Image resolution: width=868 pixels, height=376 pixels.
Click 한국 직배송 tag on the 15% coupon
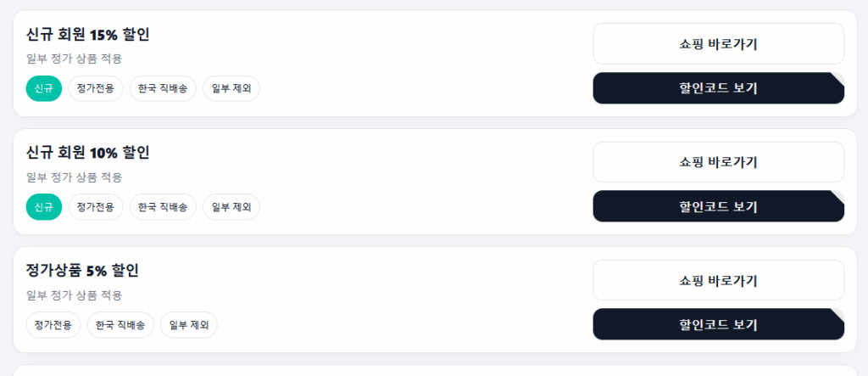(x=163, y=88)
